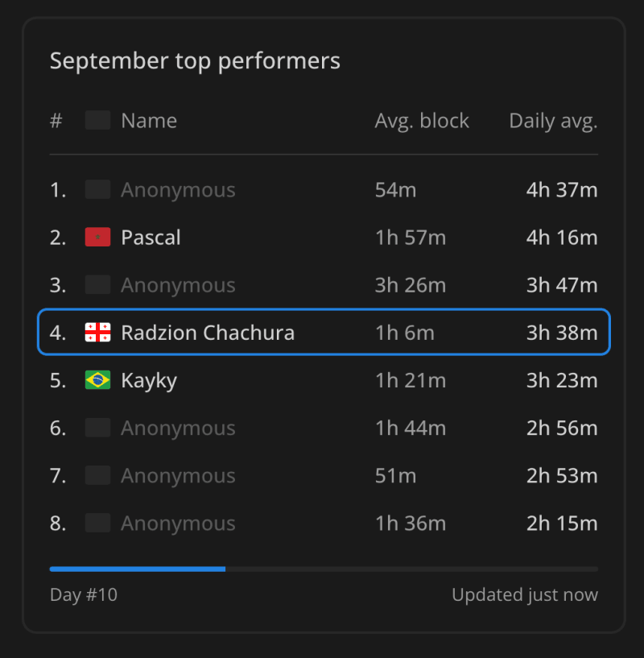This screenshot has height=658, width=644.
Task: Click the Daily avg. column header
Action: point(553,122)
